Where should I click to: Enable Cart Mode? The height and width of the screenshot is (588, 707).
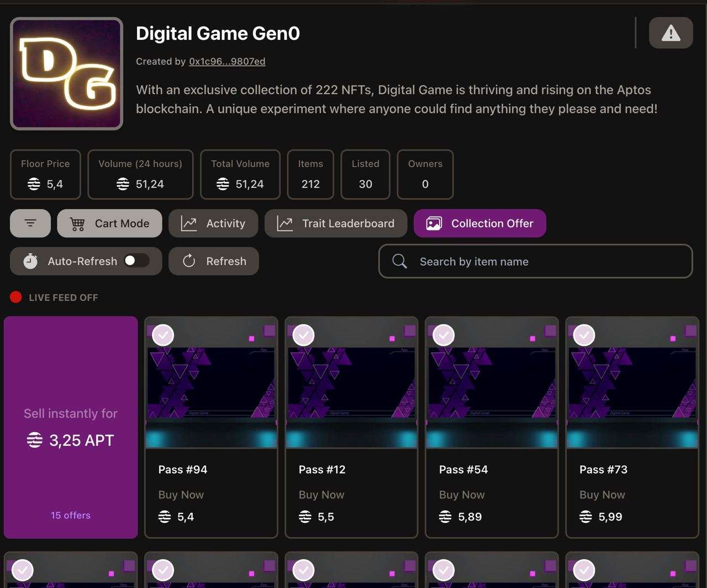click(109, 223)
